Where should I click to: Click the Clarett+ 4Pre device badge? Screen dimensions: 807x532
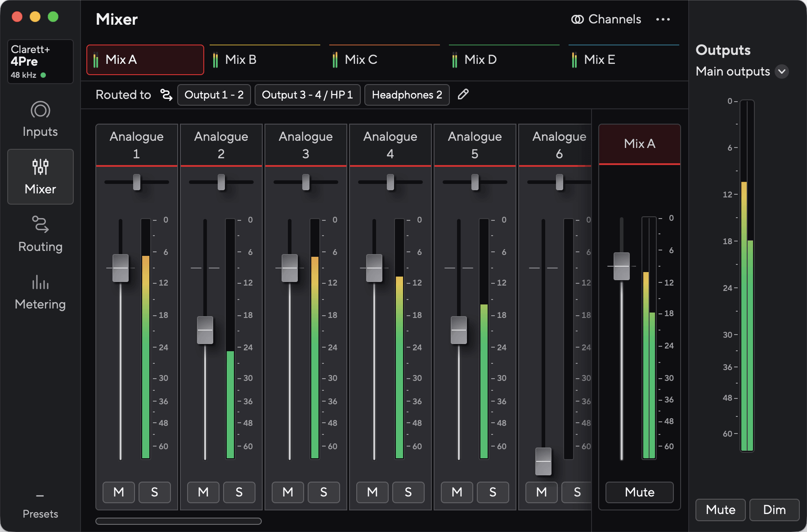coord(40,62)
